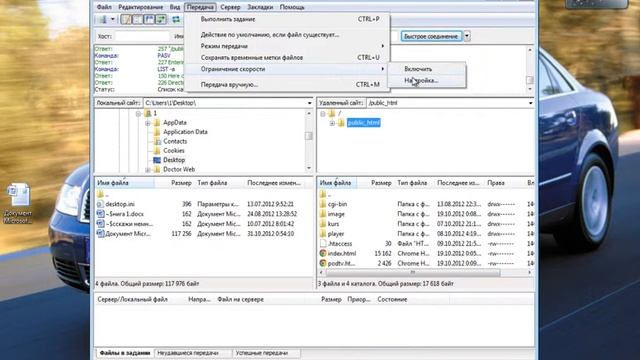Switch to Успешные передачи tab
The image size is (640, 360).
[262, 353]
